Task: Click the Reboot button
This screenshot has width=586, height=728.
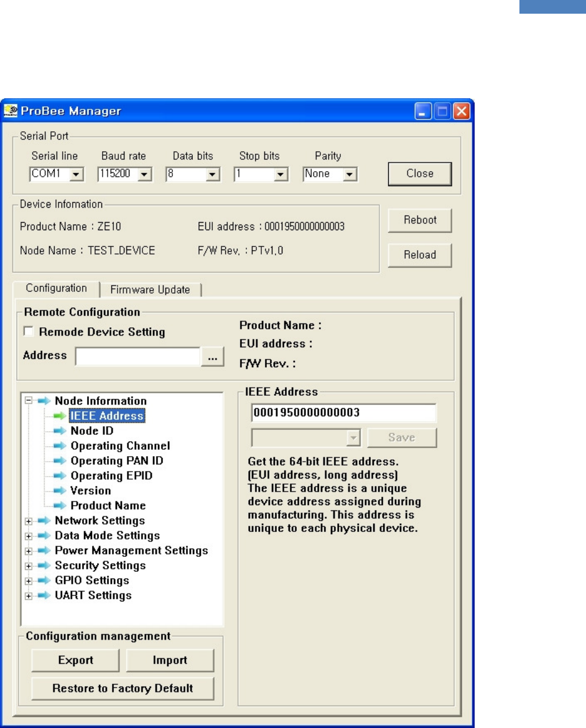Action: click(x=420, y=220)
